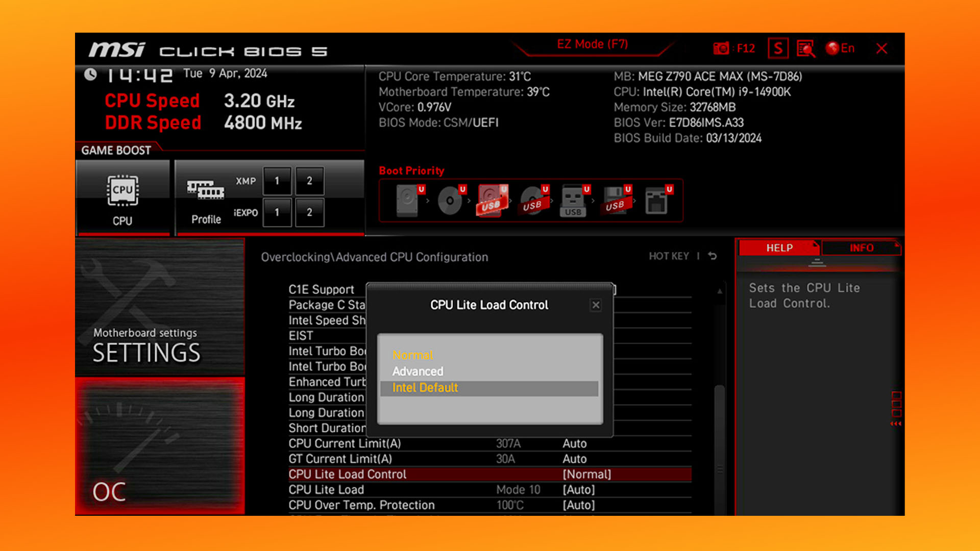The image size is (980, 551).
Task: Enable XMP profile 1
Action: coord(277,181)
